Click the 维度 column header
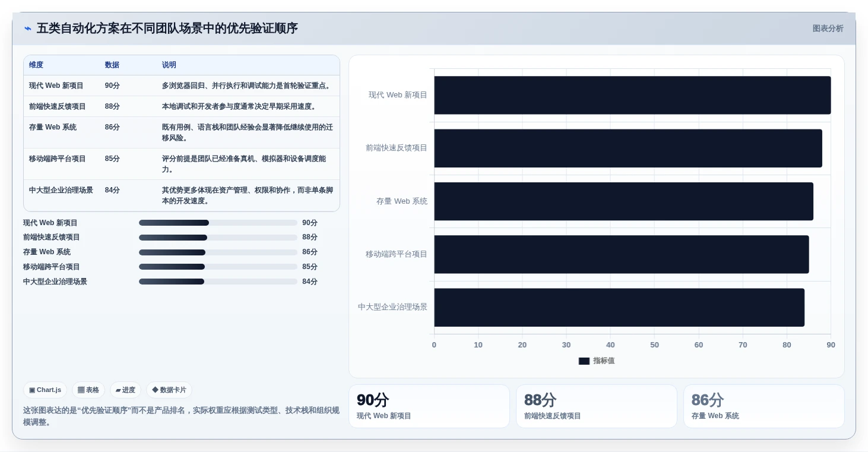 click(x=36, y=65)
